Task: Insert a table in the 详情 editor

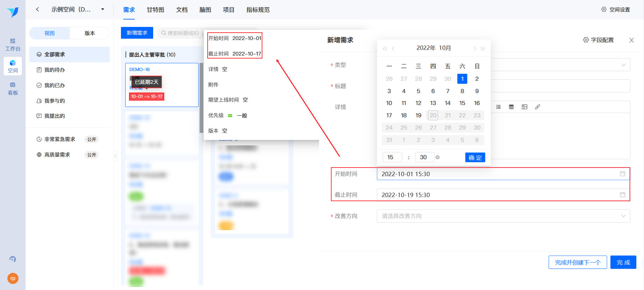Action: 511,107
